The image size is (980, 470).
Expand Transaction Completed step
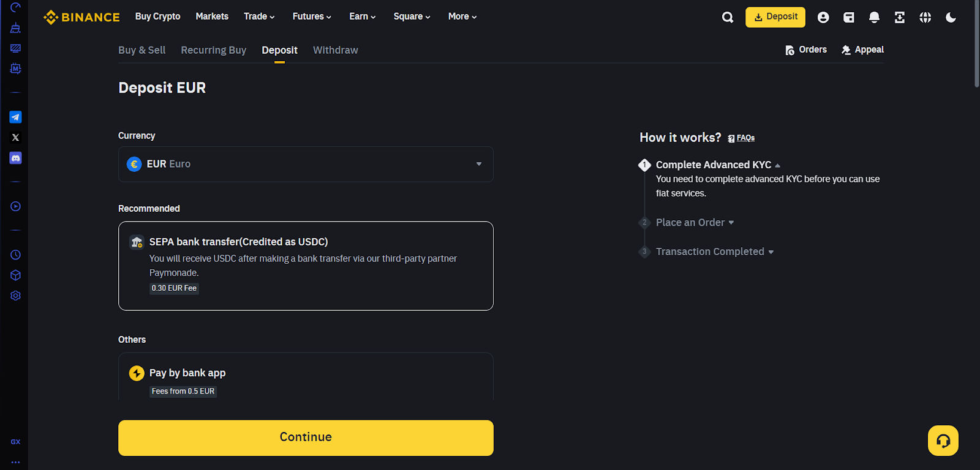point(714,252)
